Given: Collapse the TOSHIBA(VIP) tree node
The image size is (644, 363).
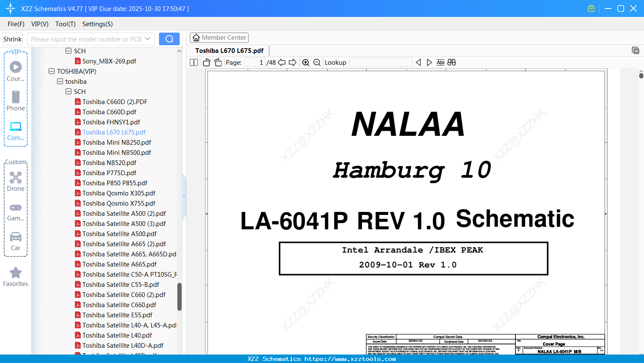Looking at the screenshot, I should [52, 71].
